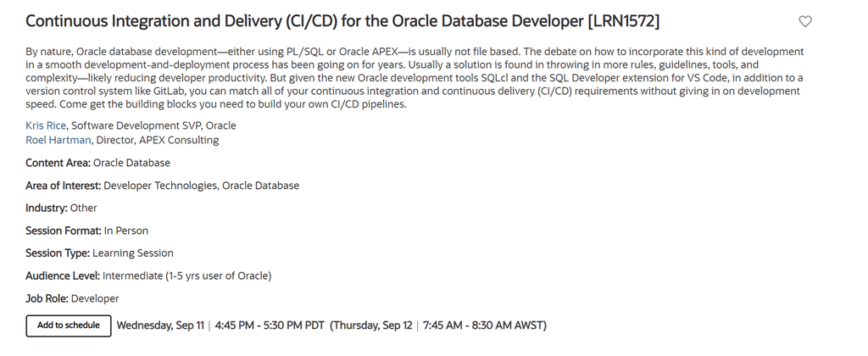Click the Session Type label
This screenshot has height=356, width=868.
point(58,253)
